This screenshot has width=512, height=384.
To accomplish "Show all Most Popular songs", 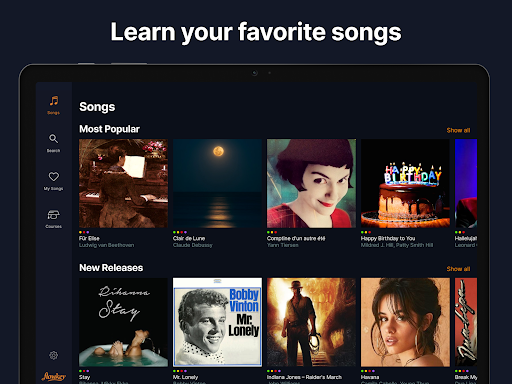I will pyautogui.click(x=458, y=130).
